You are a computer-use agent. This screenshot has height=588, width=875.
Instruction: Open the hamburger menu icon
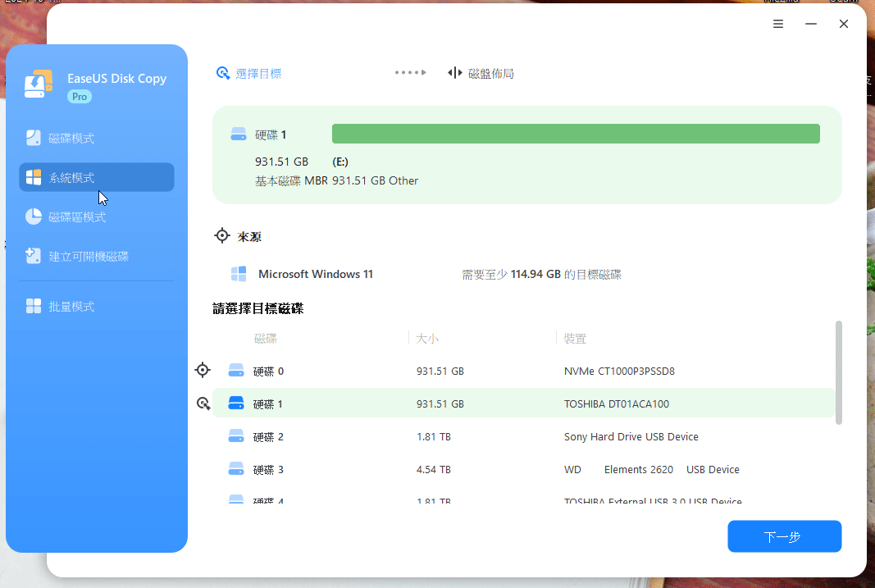(778, 24)
